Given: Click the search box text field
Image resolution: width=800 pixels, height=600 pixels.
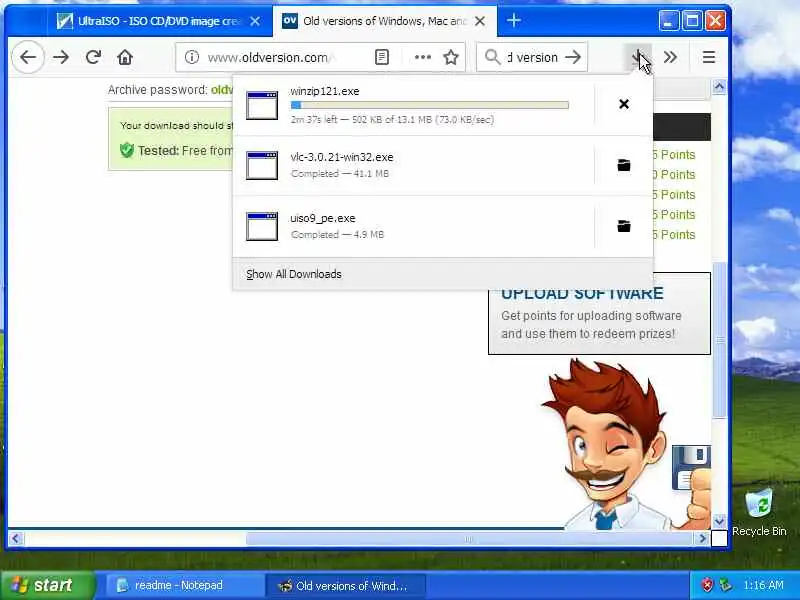Looking at the screenshot, I should [x=531, y=57].
